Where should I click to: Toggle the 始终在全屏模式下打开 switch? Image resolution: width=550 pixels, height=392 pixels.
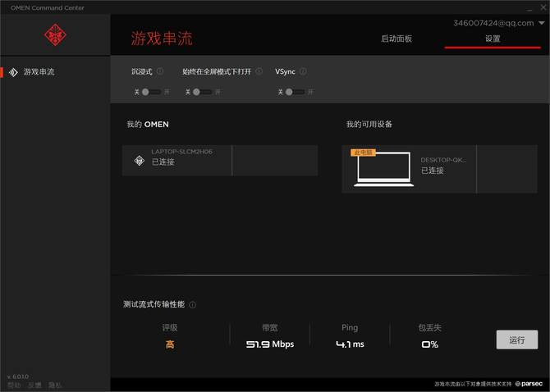click(203, 92)
